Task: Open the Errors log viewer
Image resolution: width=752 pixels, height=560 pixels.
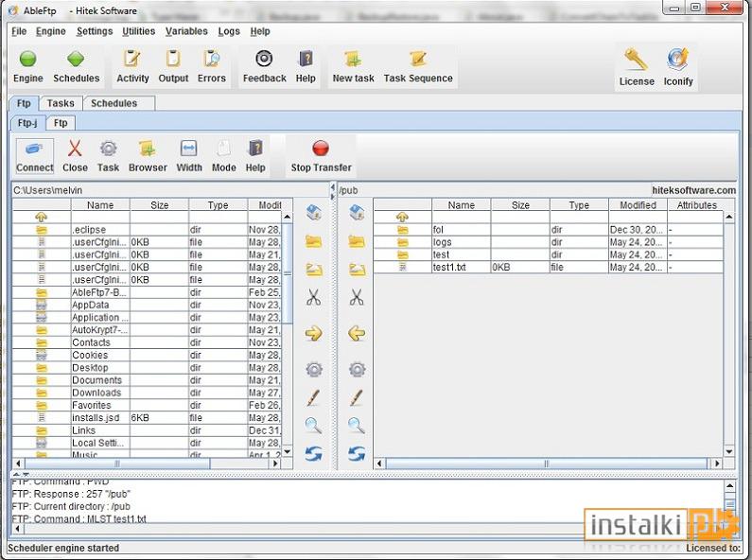Action: [212, 66]
